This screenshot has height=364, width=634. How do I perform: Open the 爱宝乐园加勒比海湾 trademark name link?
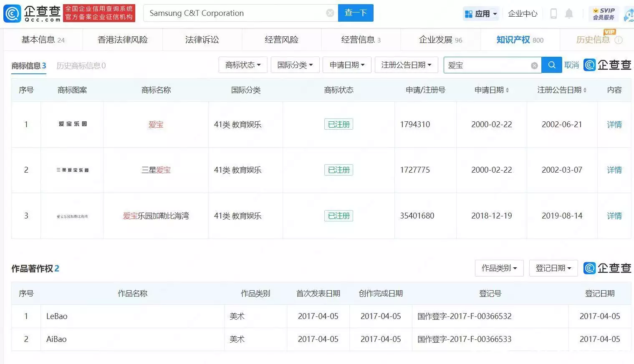(x=156, y=216)
